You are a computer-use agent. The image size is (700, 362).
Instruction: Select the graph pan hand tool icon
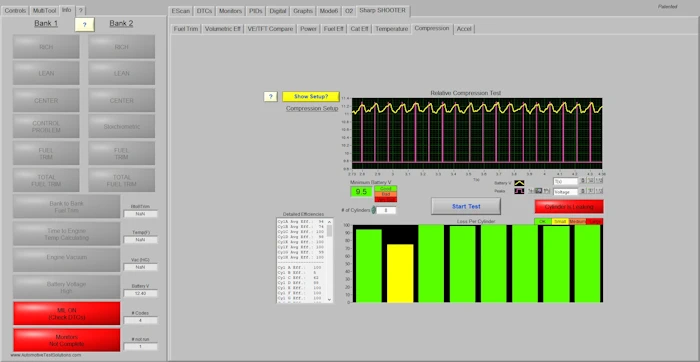coord(546,191)
